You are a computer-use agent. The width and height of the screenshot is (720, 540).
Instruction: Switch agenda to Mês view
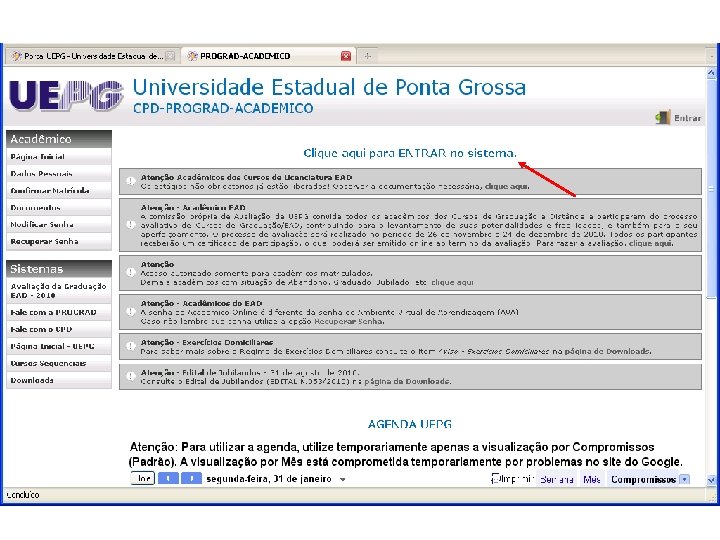[x=591, y=479]
